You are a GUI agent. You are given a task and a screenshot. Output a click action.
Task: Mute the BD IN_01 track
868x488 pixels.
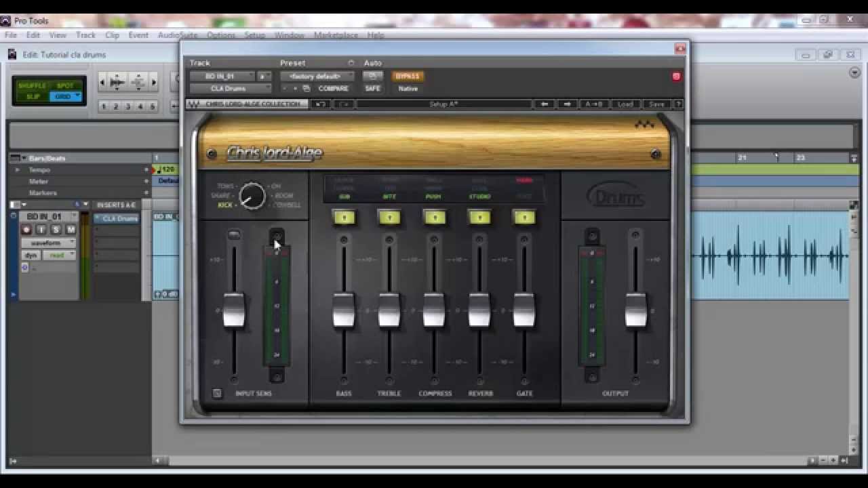tap(70, 230)
